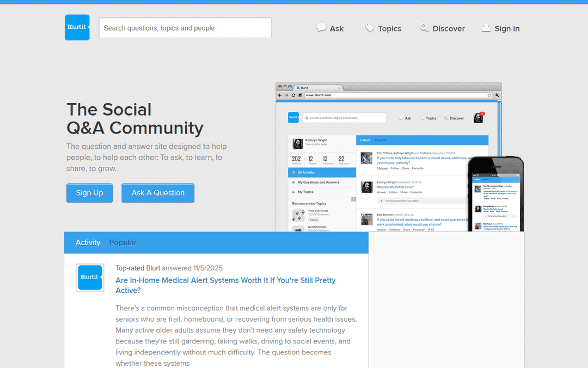Click the browser mockup screenshot image
Viewport: 588px width, 368px height.
[x=389, y=157]
